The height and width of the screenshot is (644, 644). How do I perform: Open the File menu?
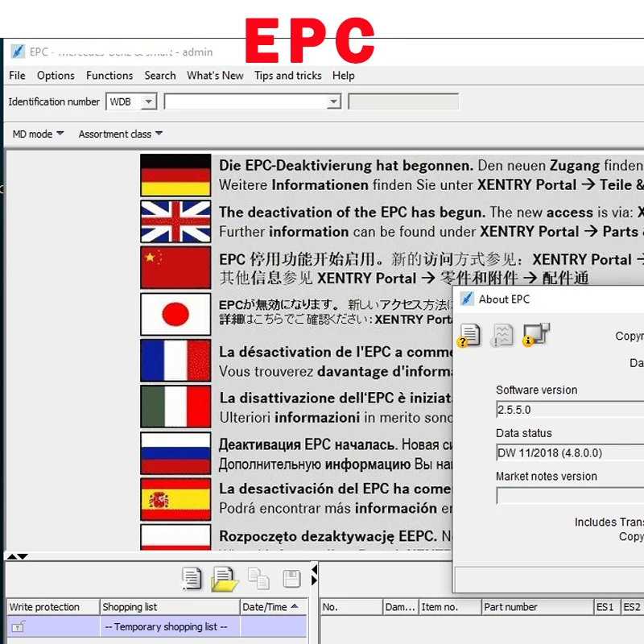[17, 76]
